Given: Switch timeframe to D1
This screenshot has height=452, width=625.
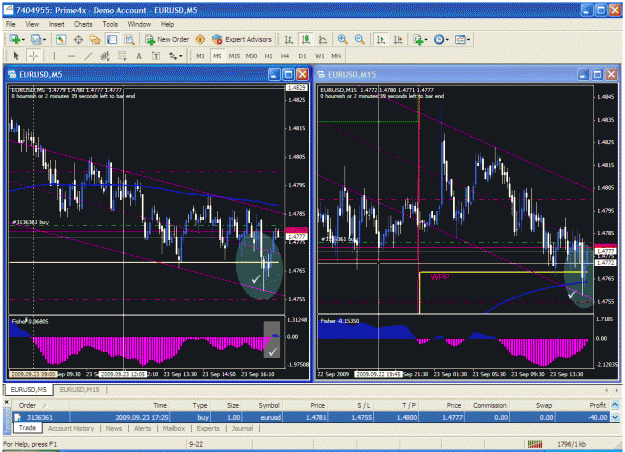Looking at the screenshot, I should pos(302,56).
